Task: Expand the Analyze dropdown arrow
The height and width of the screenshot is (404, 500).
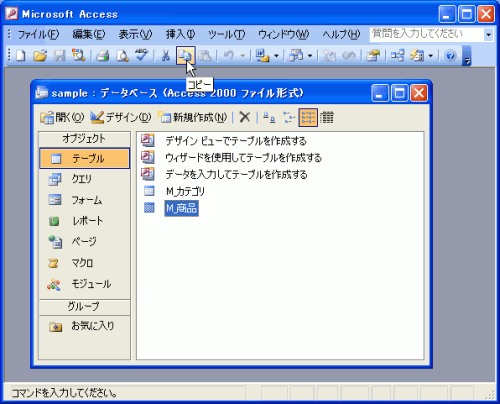Action: click(310, 56)
